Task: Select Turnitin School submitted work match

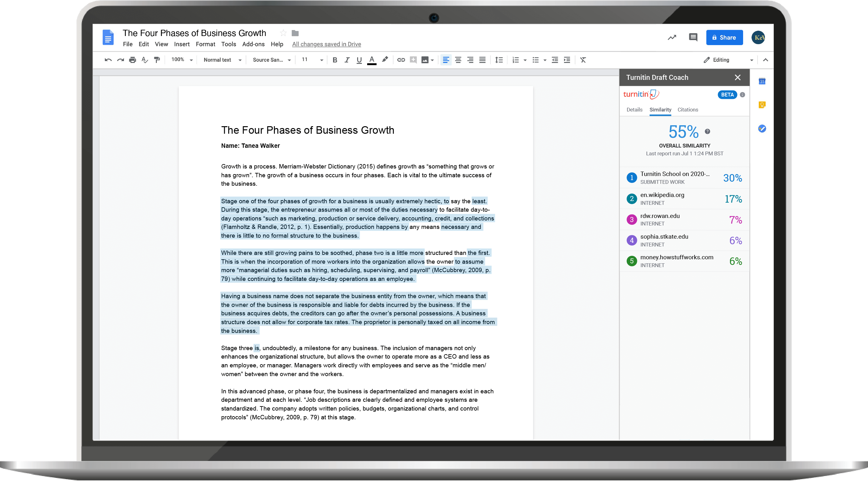Action: (684, 178)
